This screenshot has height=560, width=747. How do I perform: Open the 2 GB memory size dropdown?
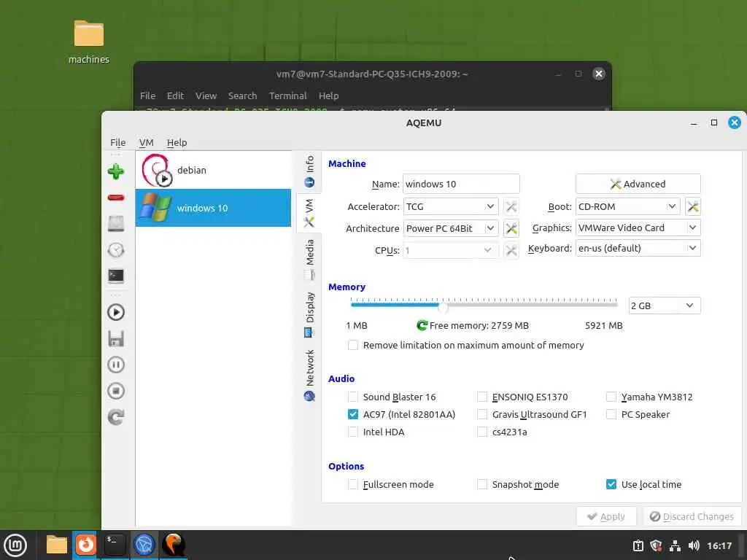(x=665, y=306)
